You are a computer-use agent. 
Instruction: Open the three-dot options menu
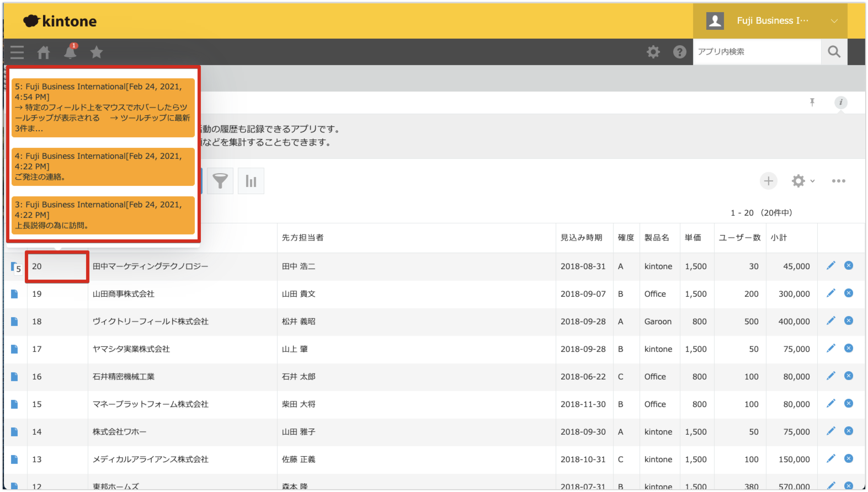(839, 181)
